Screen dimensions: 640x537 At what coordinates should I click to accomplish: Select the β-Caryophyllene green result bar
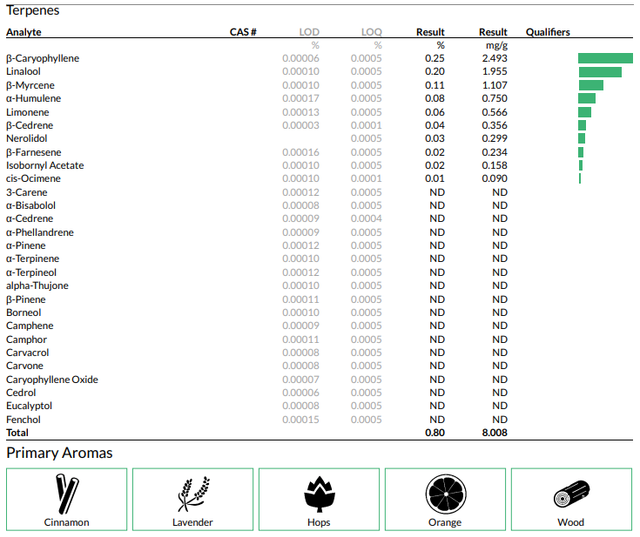605,58
